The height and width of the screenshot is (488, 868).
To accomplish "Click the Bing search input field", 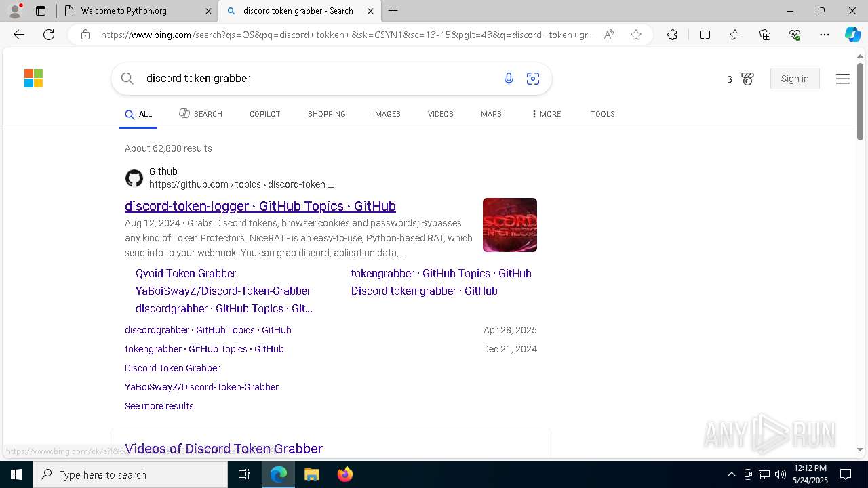I will point(319,79).
